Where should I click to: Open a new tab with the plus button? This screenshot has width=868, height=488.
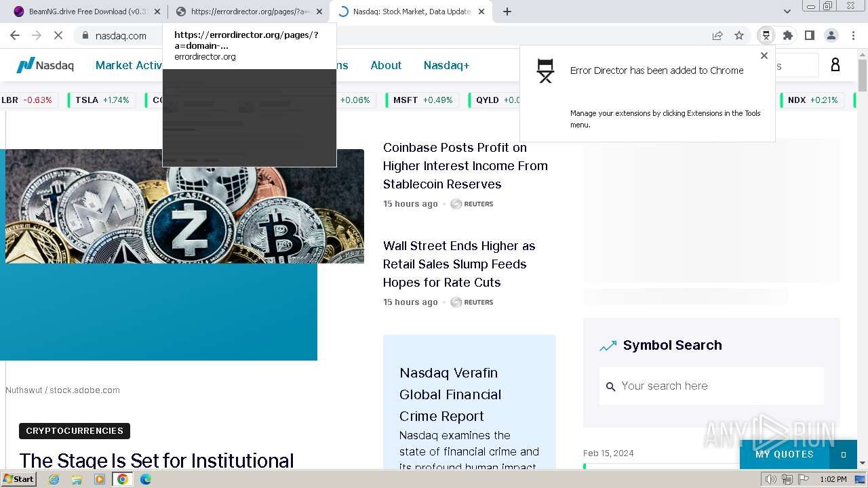coord(507,12)
